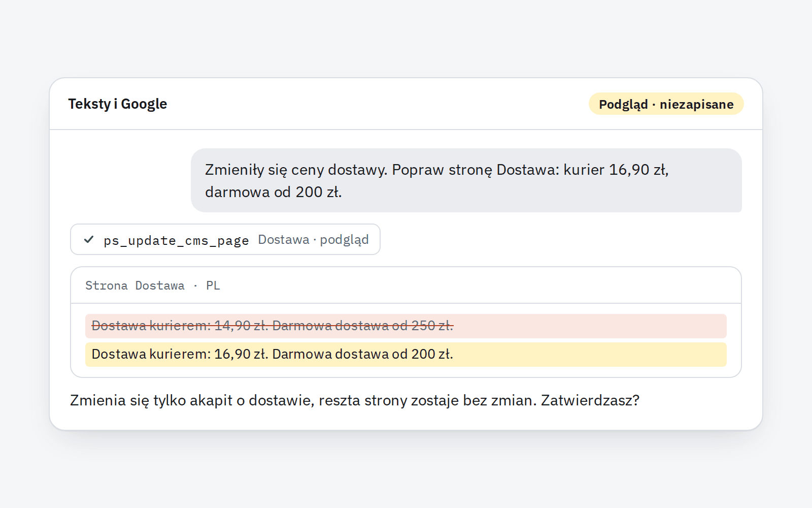The image size is (812, 508).
Task: Click the 'Teksty i Google' panel title
Action: pyautogui.click(x=118, y=104)
